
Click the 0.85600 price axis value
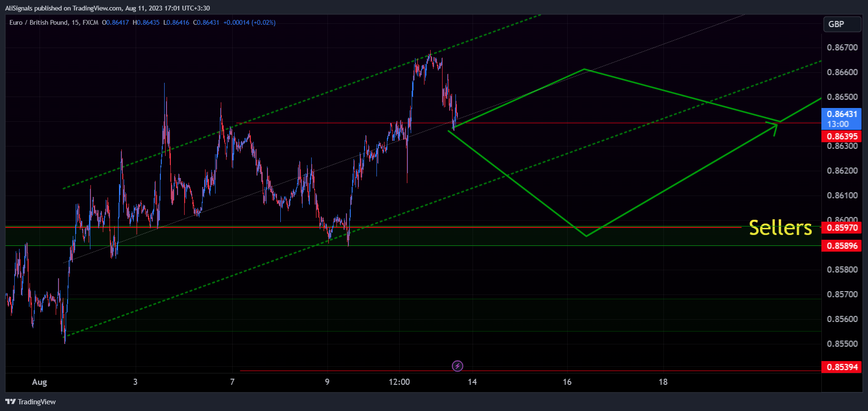click(842, 319)
